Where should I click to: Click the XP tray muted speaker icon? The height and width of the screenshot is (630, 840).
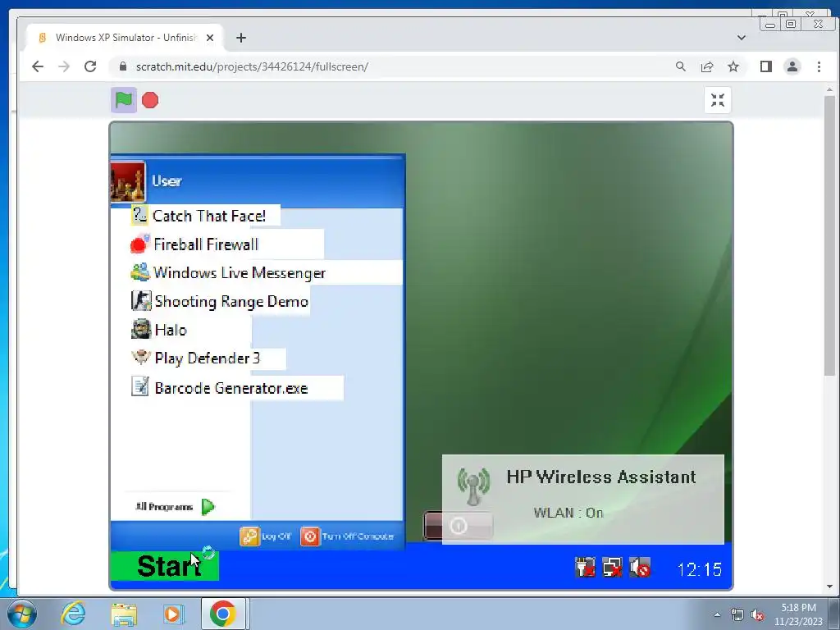click(x=640, y=568)
